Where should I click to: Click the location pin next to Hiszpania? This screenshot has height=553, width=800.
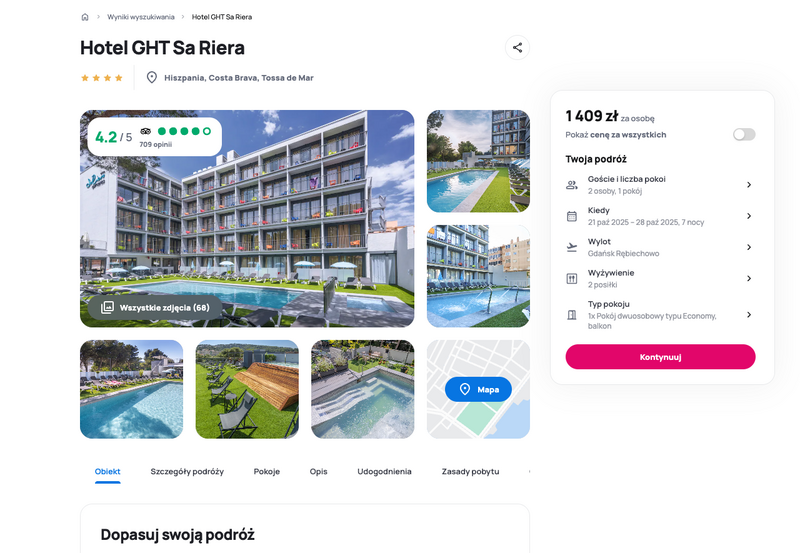tap(152, 78)
